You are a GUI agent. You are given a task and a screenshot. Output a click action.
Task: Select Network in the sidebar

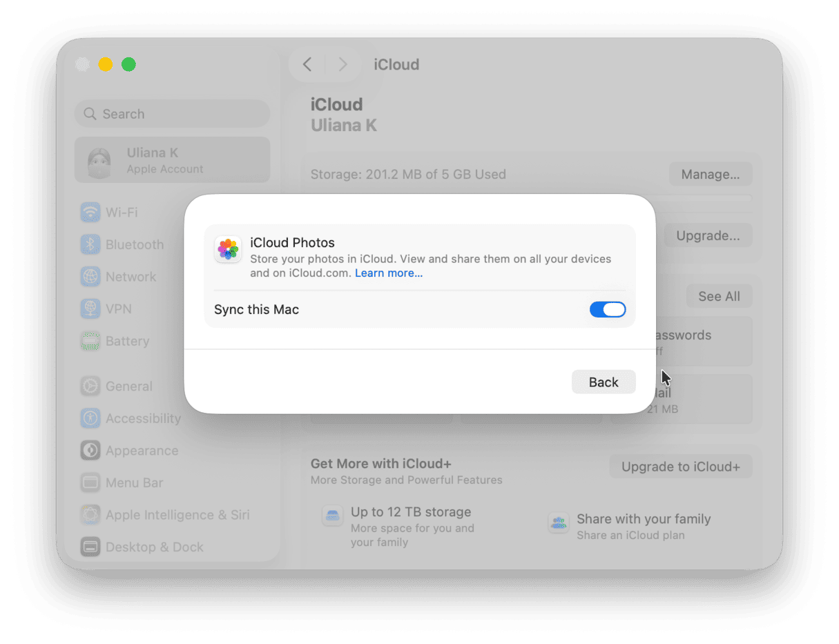tap(131, 276)
